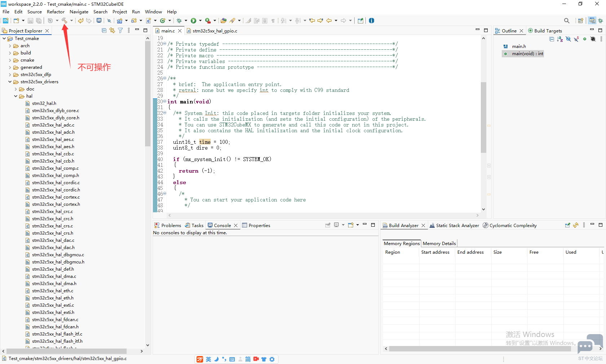Toggle the Outline group macros icon

pyautogui.click(x=593, y=39)
